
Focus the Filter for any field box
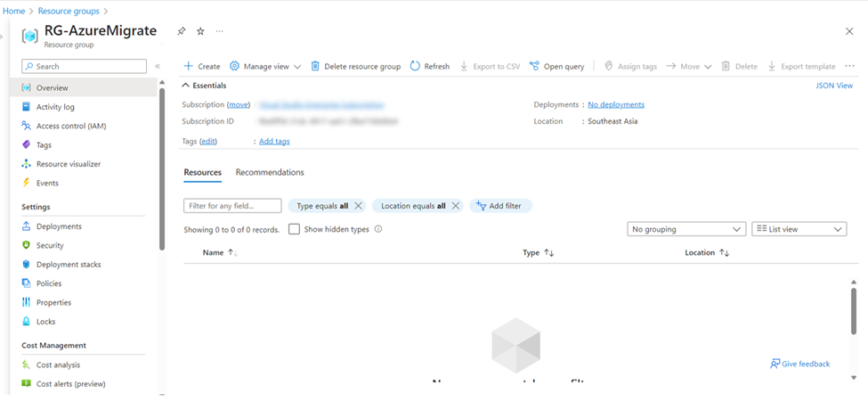tap(232, 206)
